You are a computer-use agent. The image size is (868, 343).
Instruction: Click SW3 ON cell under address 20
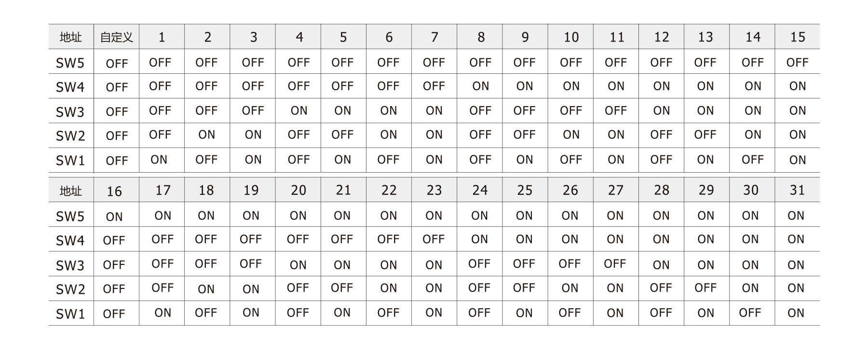(x=298, y=265)
